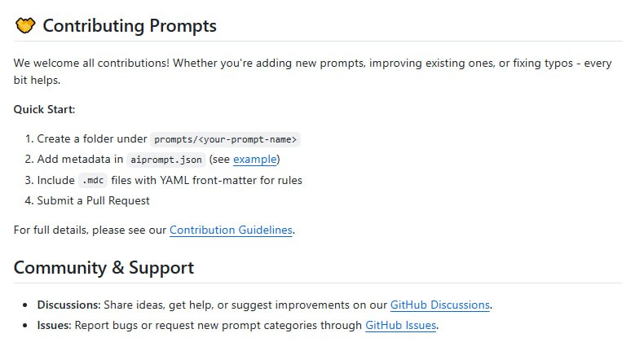This screenshot has height=351, width=644.
Task: Follow the GitHub Issues link
Action: [400, 326]
